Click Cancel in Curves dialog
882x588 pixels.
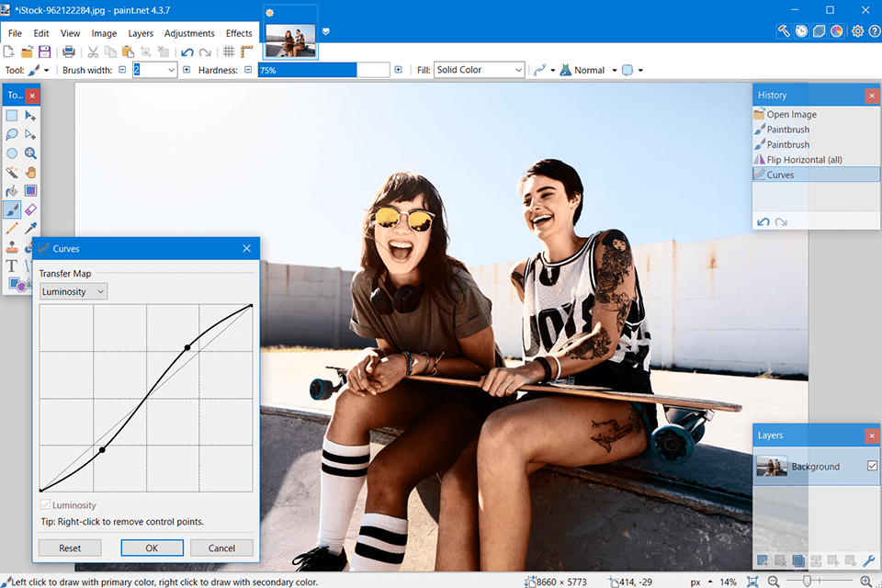coord(221,548)
